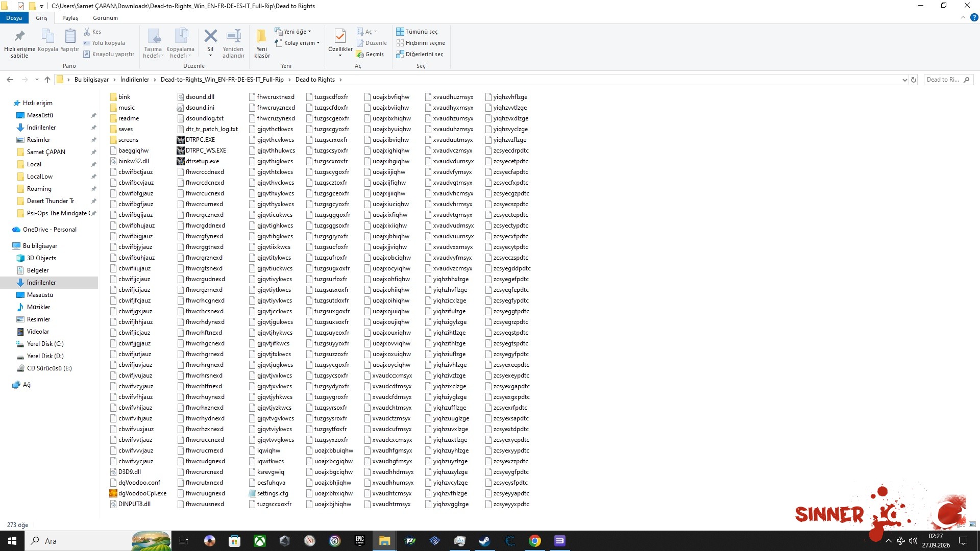Viewport: 980px width, 551px height.
Task: Select all with Tümünü seç
Action: pyautogui.click(x=417, y=32)
